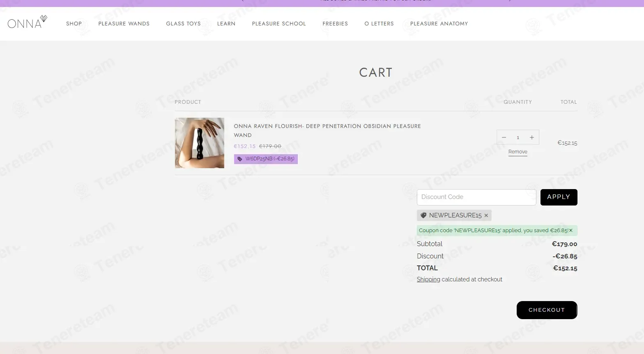This screenshot has height=354, width=644.
Task: Click the QUANTITY column header
Action: click(518, 102)
